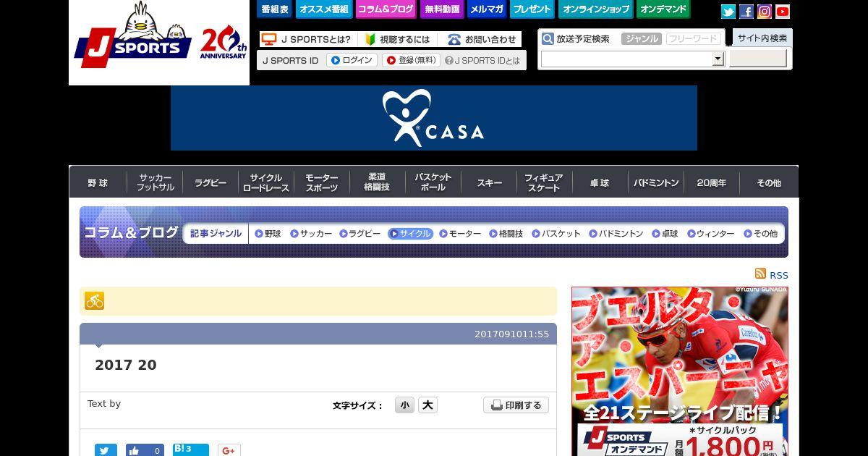This screenshot has height=456, width=868.
Task: Open オンデマンド tab
Action: click(x=664, y=9)
